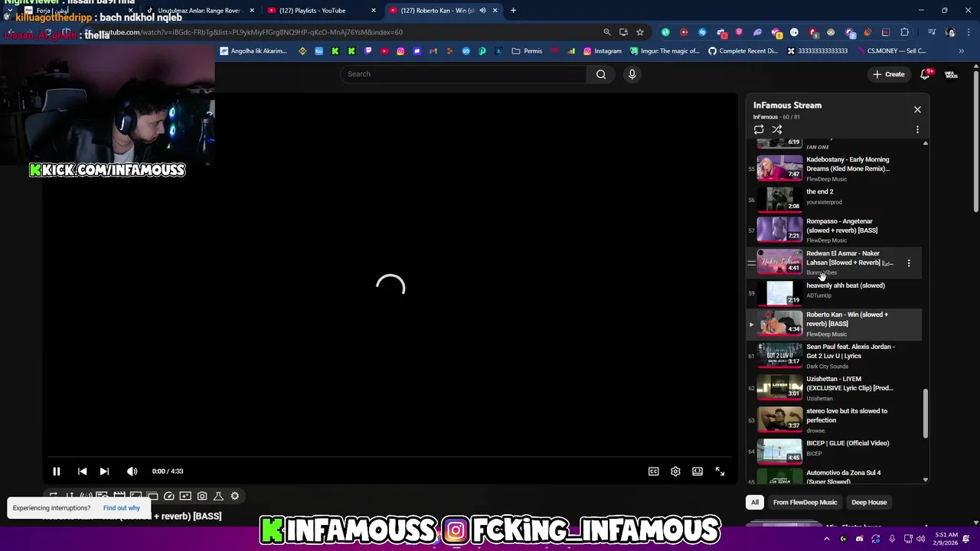980x551 pixels.
Task: Play BICEP | GLUE (Official Video)
Action: [835, 451]
